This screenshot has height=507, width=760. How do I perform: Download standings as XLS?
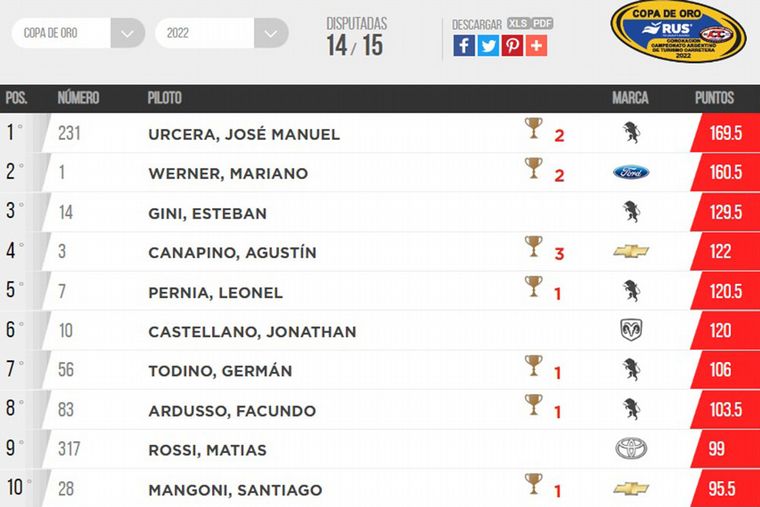point(518,23)
